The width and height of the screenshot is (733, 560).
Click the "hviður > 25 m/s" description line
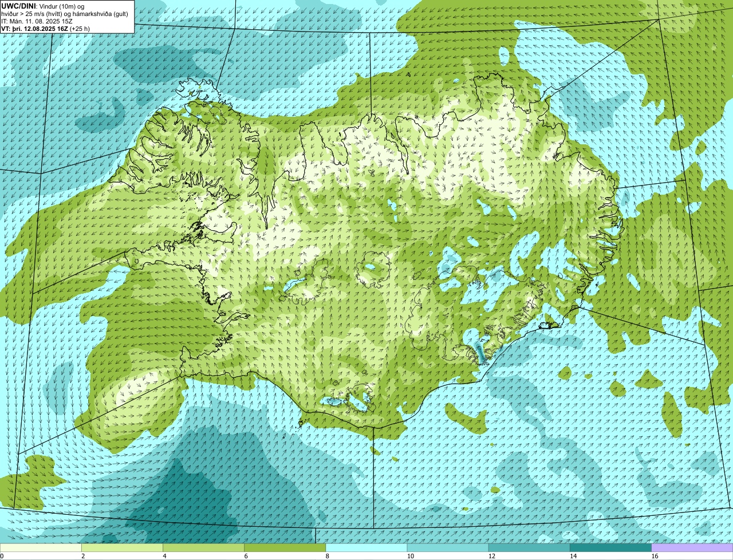click(x=65, y=14)
